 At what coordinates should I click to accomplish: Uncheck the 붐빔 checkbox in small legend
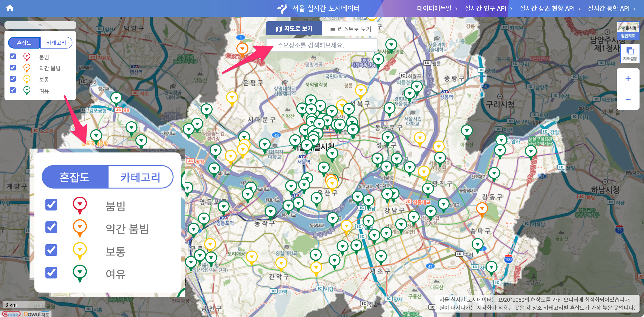click(x=13, y=56)
